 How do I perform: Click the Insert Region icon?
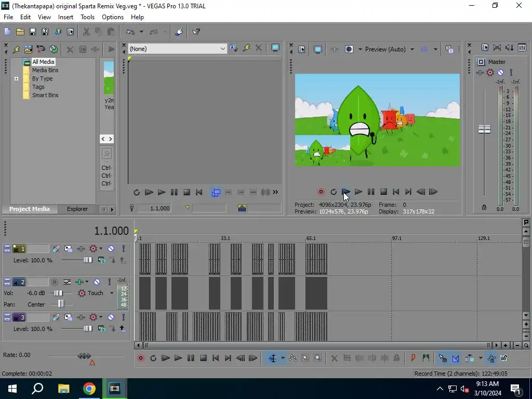coord(426,358)
